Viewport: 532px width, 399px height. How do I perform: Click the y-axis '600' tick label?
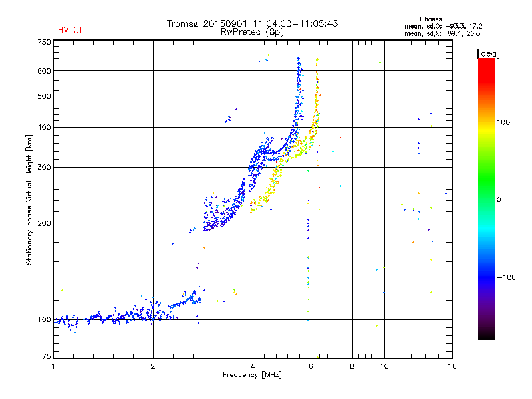point(44,71)
